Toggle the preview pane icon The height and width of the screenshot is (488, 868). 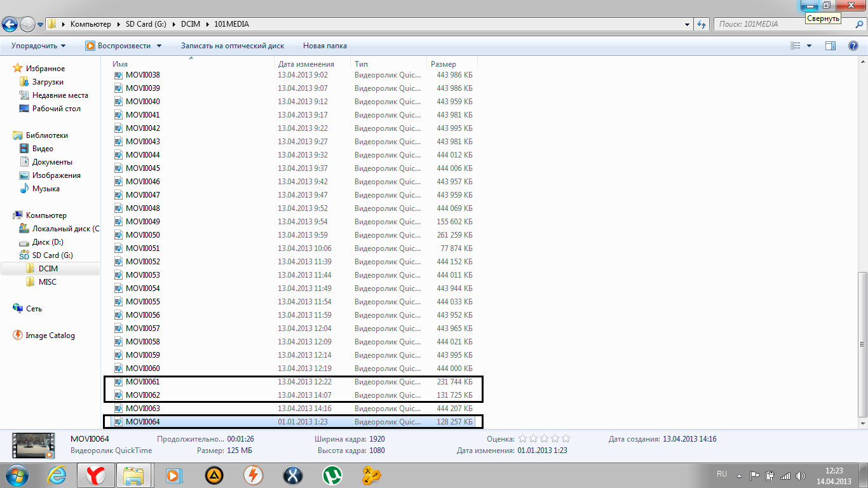coord(830,46)
